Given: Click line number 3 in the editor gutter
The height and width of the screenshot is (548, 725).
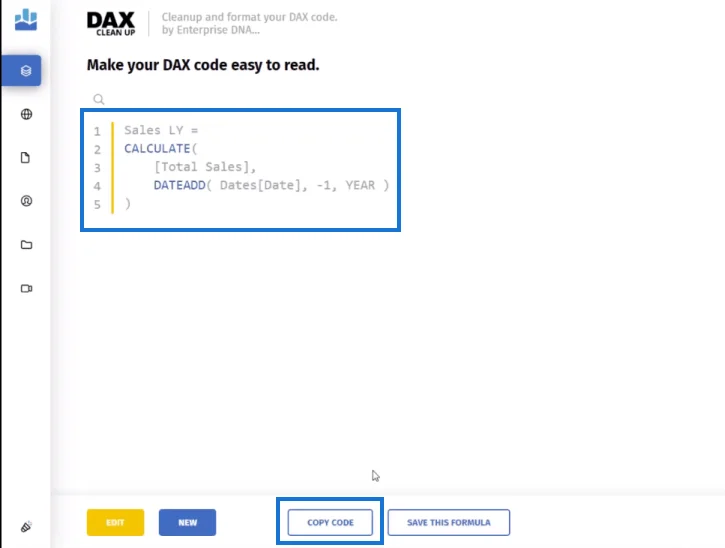Looking at the screenshot, I should point(97,168).
